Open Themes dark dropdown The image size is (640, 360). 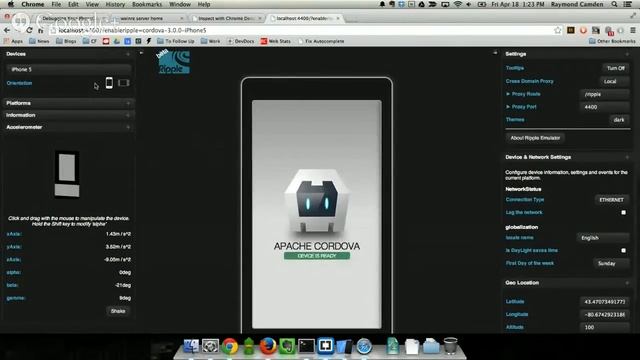pyautogui.click(x=619, y=120)
